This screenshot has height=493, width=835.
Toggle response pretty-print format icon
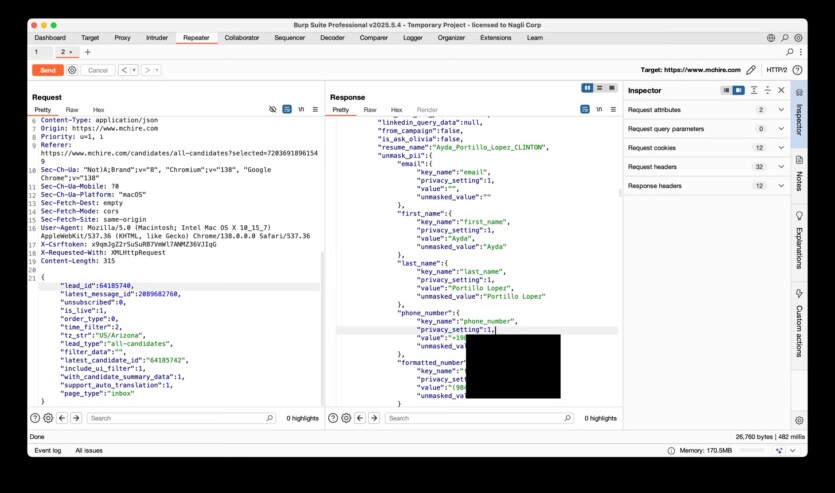click(585, 109)
